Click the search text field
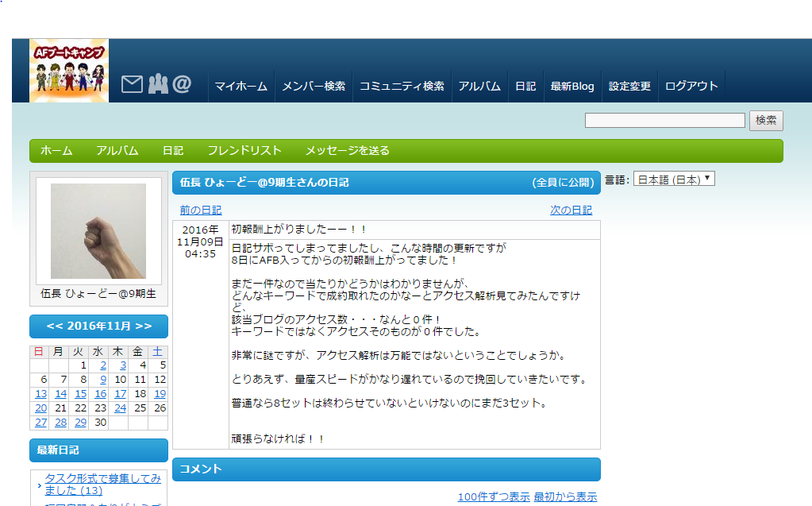The height and width of the screenshot is (506, 812). 664,121
